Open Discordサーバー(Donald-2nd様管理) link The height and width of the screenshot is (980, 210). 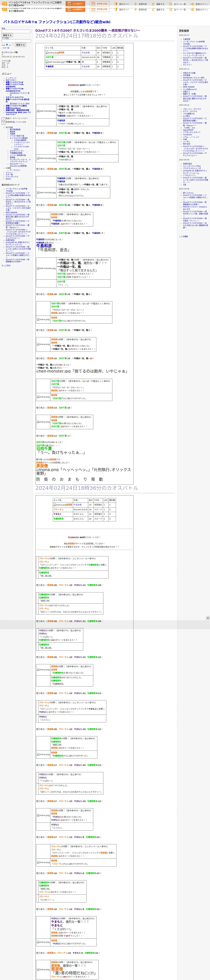(x=18, y=165)
